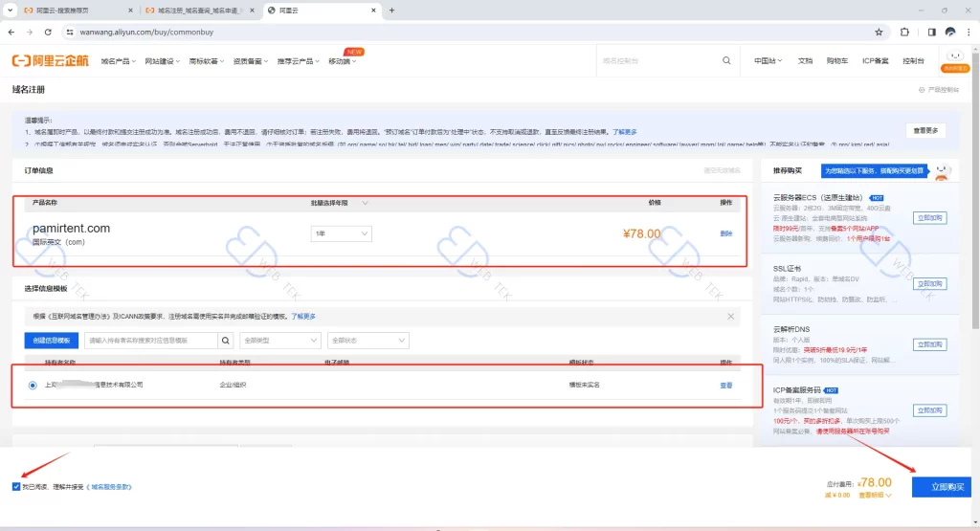Close the first 阿里云 browser tab

130,11
